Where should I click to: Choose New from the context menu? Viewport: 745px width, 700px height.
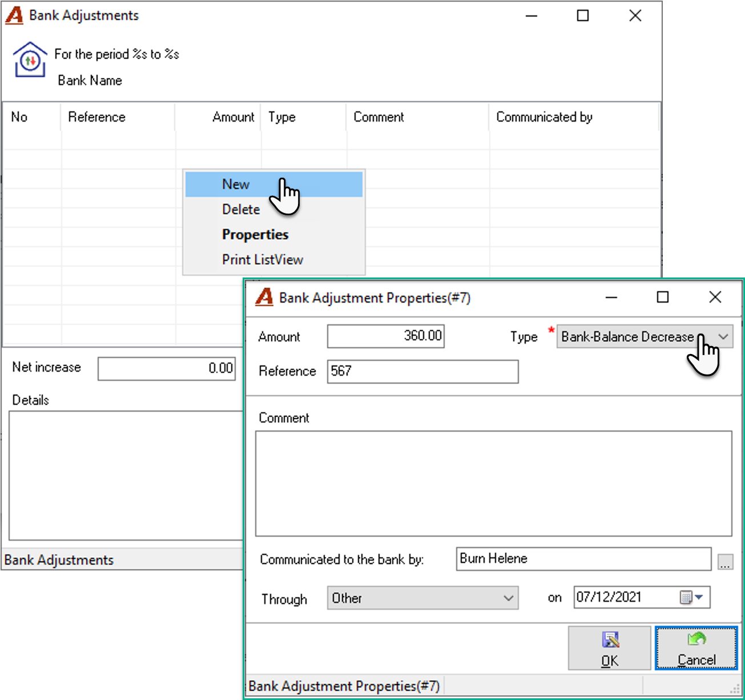[x=274, y=184]
